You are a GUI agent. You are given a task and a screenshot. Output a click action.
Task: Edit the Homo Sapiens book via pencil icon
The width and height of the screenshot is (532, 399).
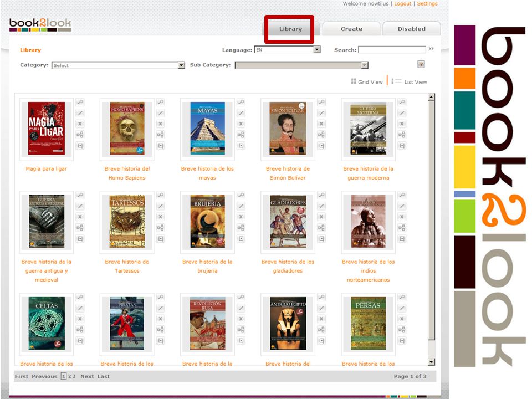coord(161,113)
